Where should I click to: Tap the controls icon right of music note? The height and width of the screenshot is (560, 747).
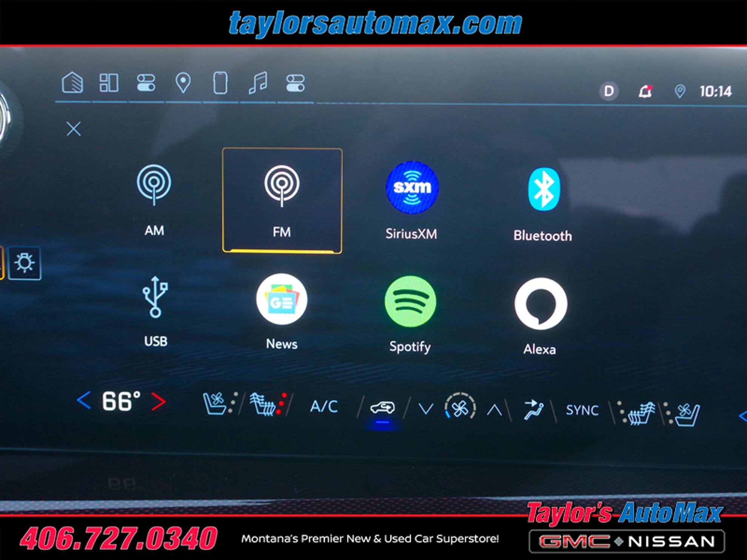point(295,83)
